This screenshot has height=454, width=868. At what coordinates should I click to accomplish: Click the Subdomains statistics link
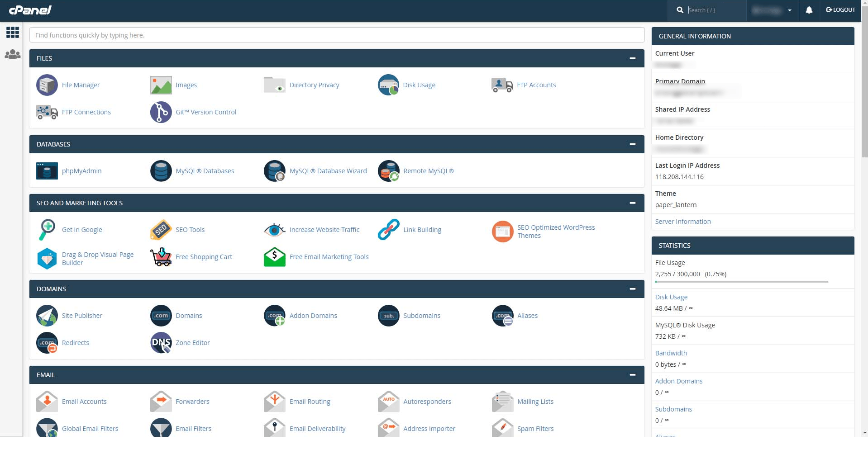point(673,409)
